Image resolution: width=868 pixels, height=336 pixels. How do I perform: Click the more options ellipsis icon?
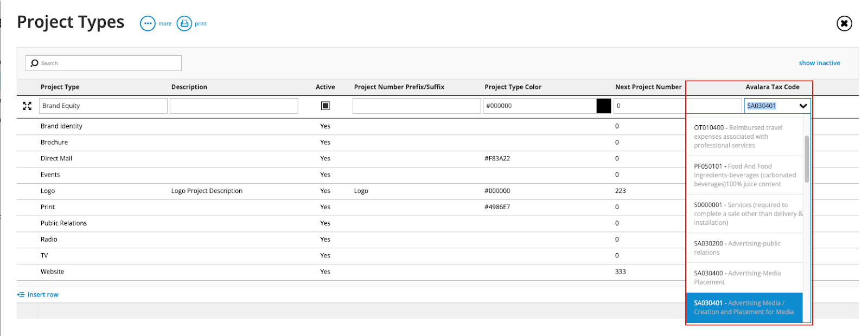[x=148, y=23]
